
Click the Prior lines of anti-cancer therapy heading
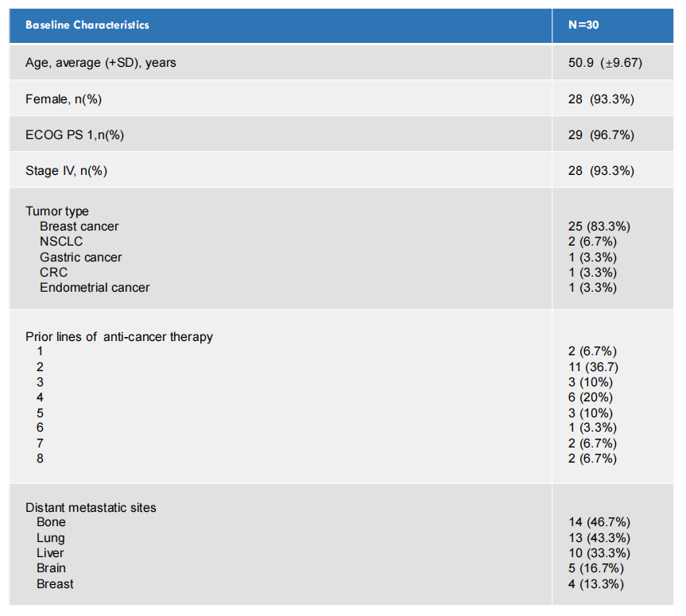(x=119, y=336)
